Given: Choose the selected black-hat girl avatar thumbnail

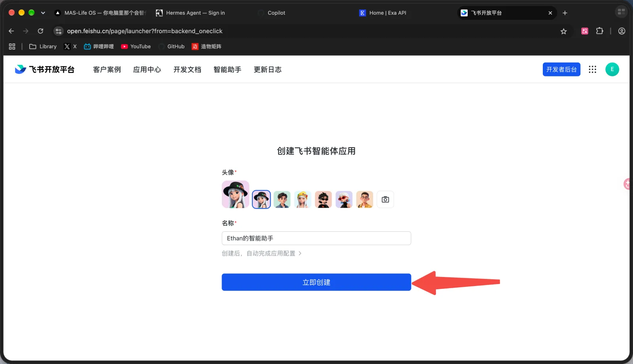Looking at the screenshot, I should pyautogui.click(x=262, y=199).
